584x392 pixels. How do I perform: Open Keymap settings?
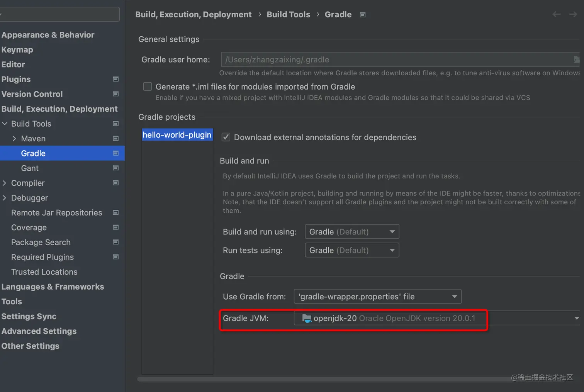coord(17,49)
